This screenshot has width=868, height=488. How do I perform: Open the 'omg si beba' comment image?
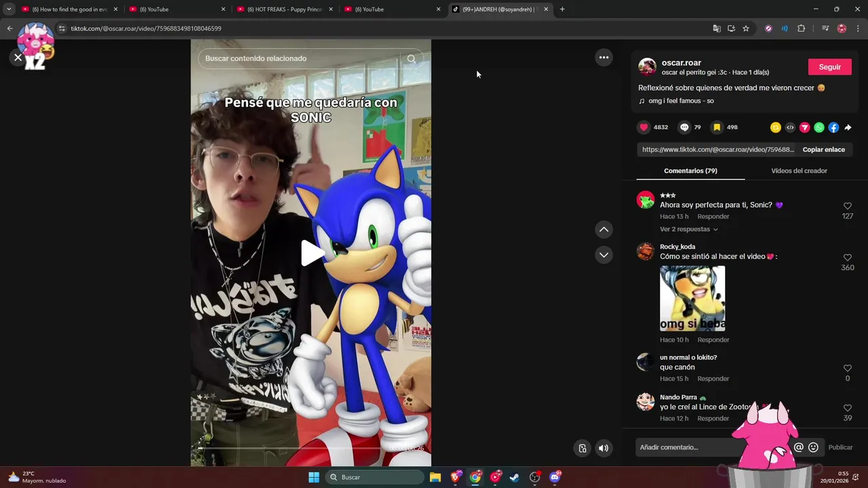tap(692, 298)
